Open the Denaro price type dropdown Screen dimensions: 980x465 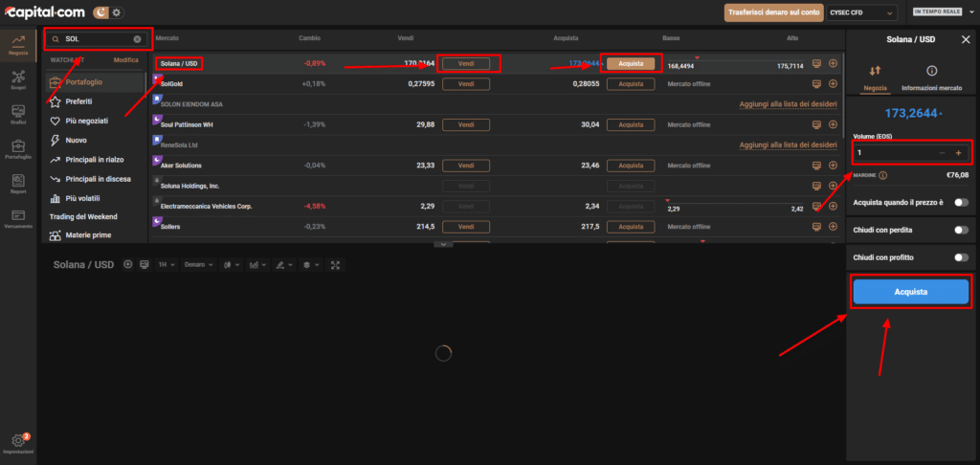pyautogui.click(x=199, y=265)
